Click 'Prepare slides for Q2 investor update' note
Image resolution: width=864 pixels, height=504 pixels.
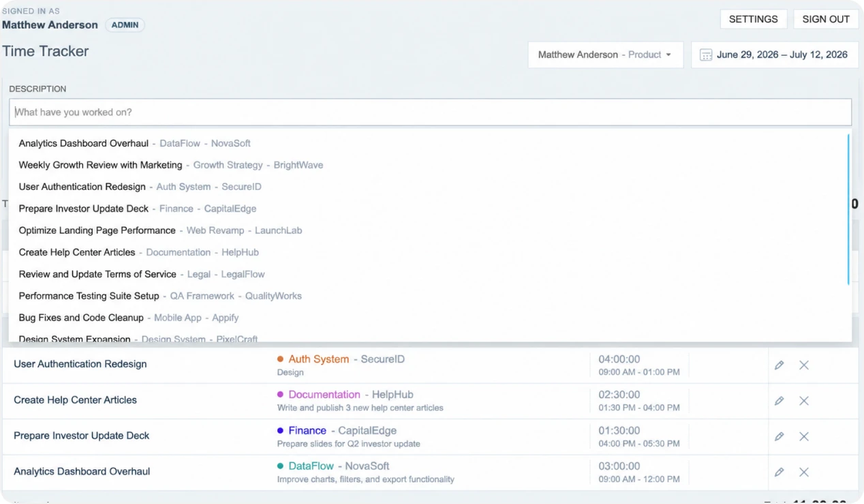(x=349, y=444)
